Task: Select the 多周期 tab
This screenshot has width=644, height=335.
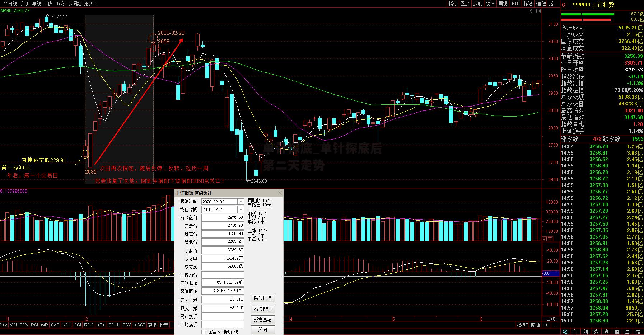Action: [x=75, y=4]
